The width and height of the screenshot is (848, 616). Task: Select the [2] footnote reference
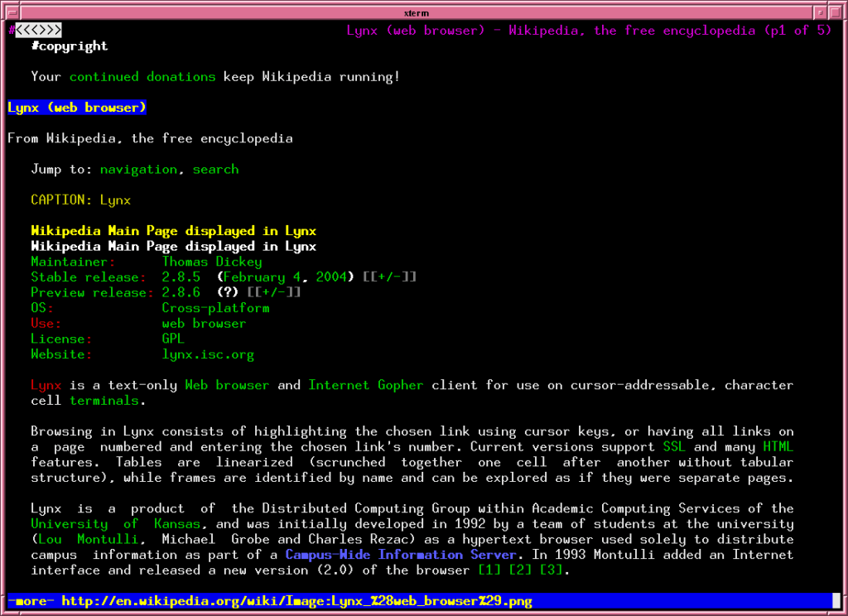pos(520,570)
